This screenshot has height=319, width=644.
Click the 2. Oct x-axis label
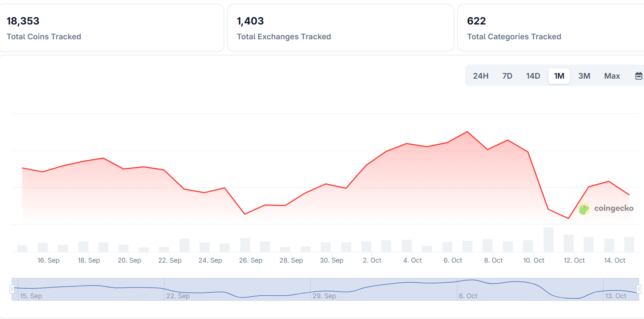point(372,260)
